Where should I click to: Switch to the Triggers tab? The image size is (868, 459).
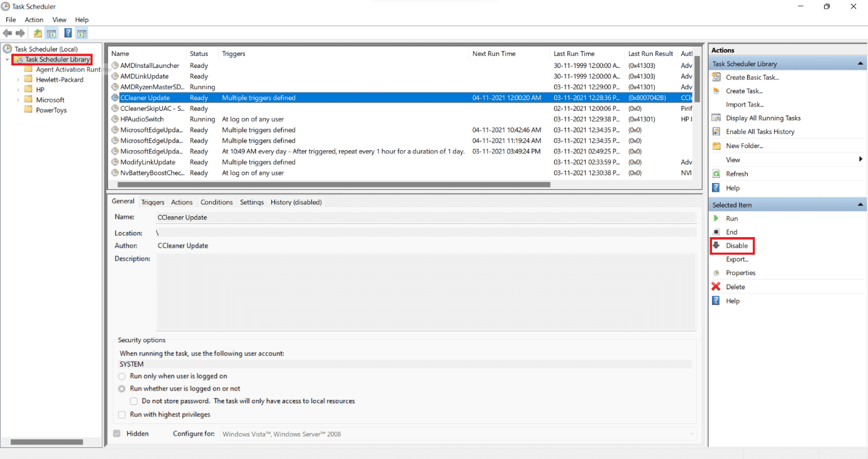(x=153, y=202)
